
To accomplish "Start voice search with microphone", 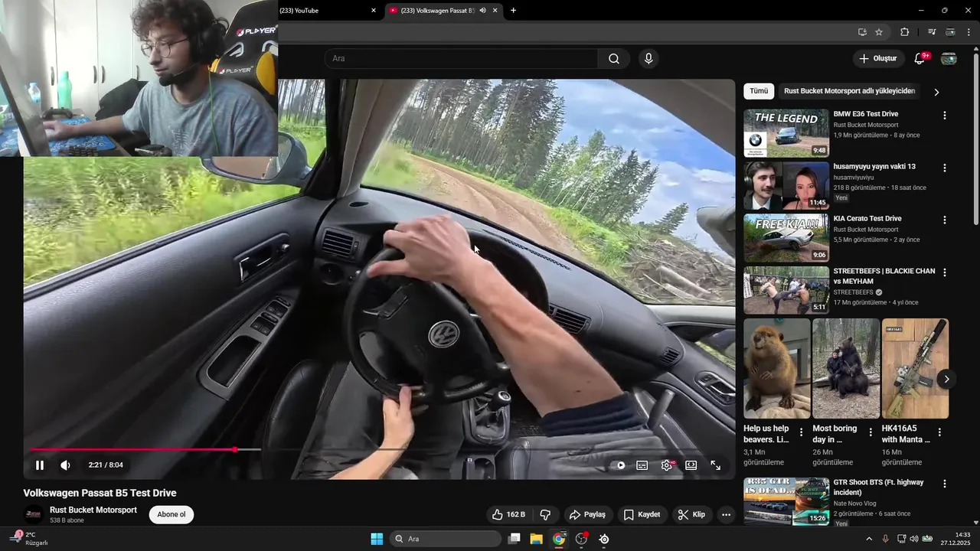I will point(648,59).
